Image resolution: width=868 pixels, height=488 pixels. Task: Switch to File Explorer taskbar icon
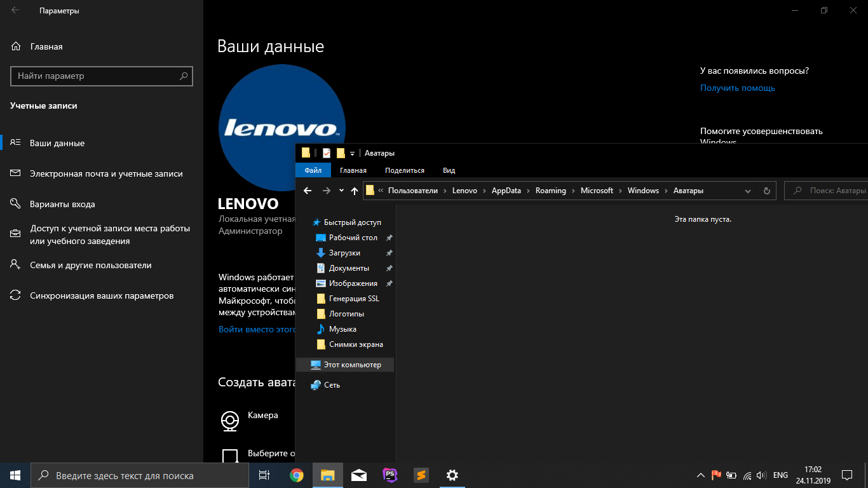tap(327, 475)
